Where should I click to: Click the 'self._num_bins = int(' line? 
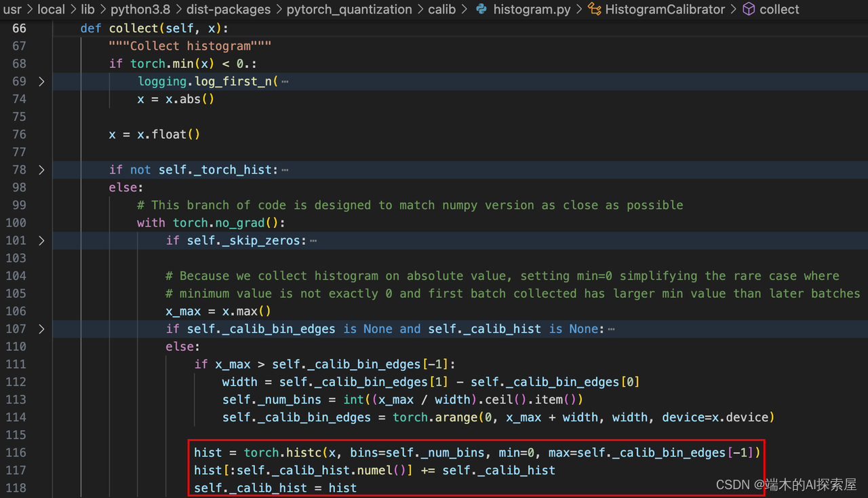403,400
